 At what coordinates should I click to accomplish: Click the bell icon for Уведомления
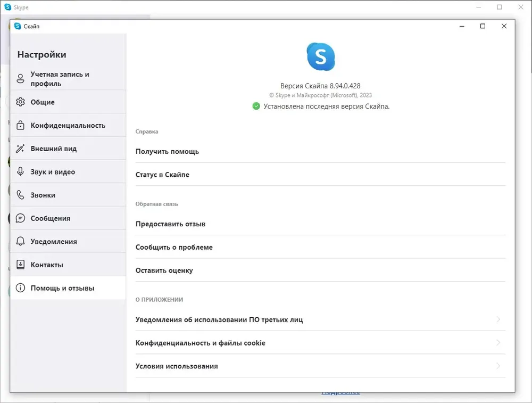pos(20,241)
